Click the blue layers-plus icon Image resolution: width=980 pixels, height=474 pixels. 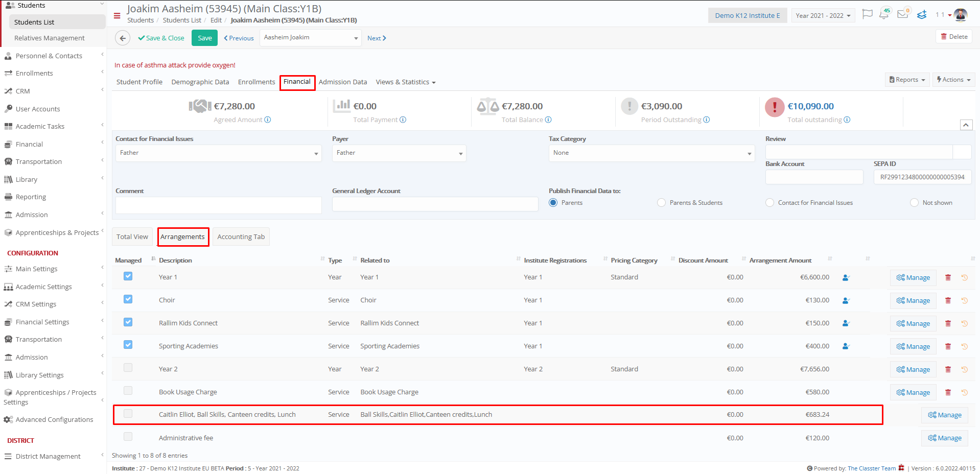922,15
